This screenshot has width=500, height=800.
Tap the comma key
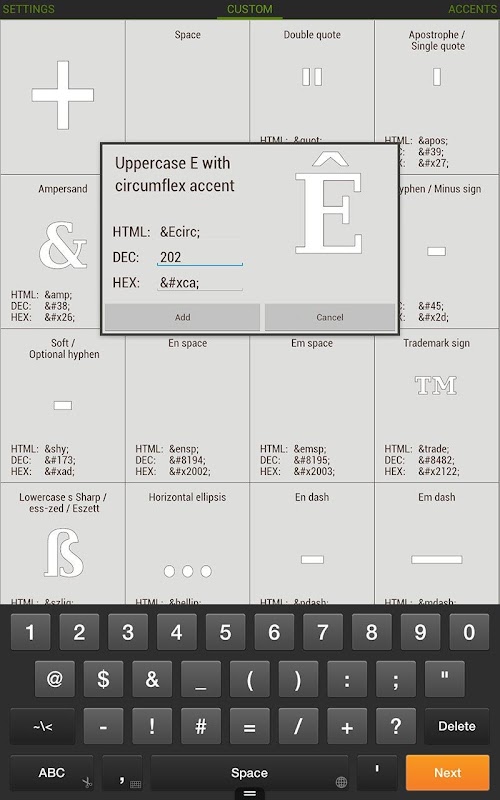pyautogui.click(x=122, y=773)
